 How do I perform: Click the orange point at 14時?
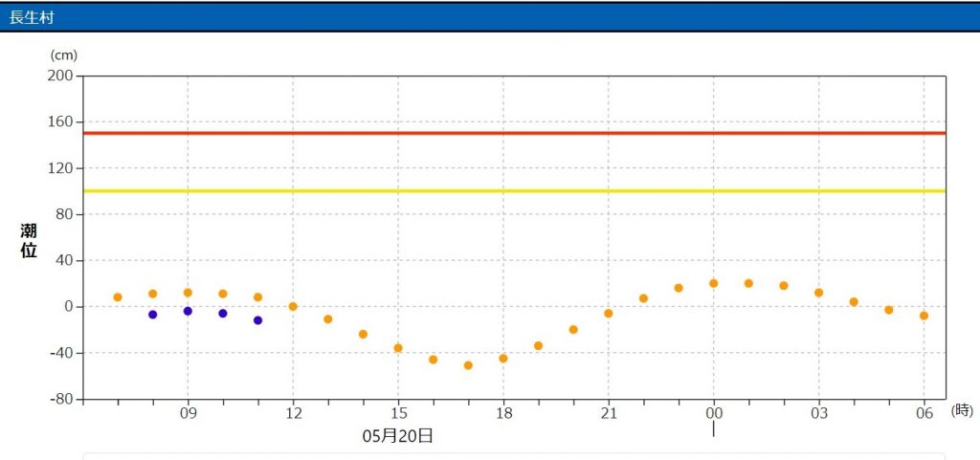[363, 334]
